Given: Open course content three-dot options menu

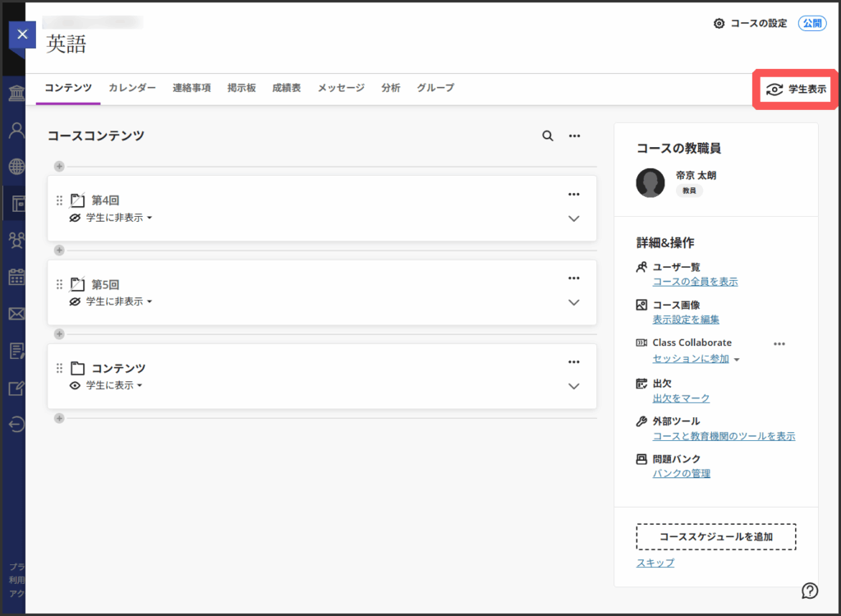Looking at the screenshot, I should (x=575, y=136).
